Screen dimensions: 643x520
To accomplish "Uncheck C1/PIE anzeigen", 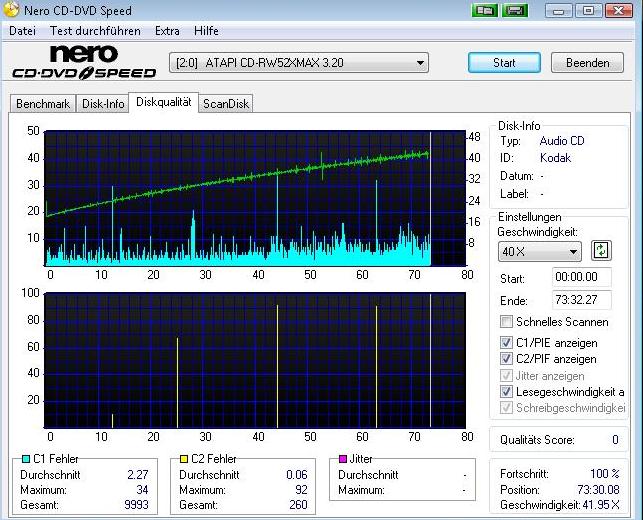I will point(508,343).
